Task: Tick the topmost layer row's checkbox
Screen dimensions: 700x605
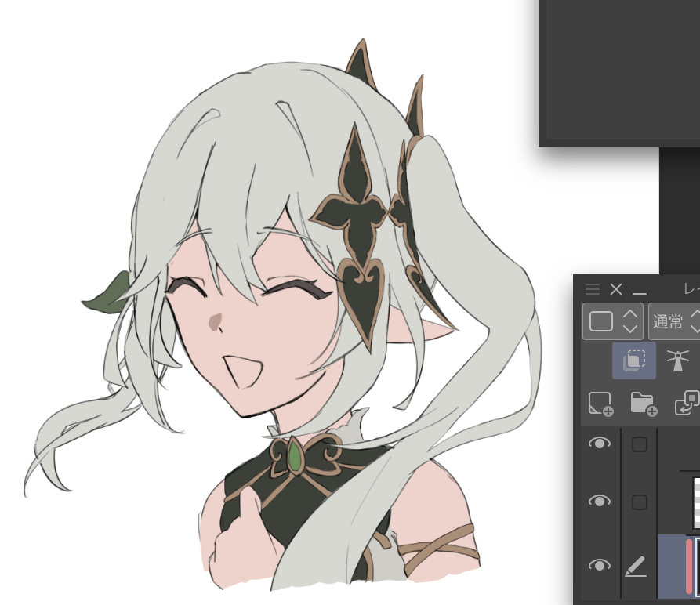Action: (640, 444)
